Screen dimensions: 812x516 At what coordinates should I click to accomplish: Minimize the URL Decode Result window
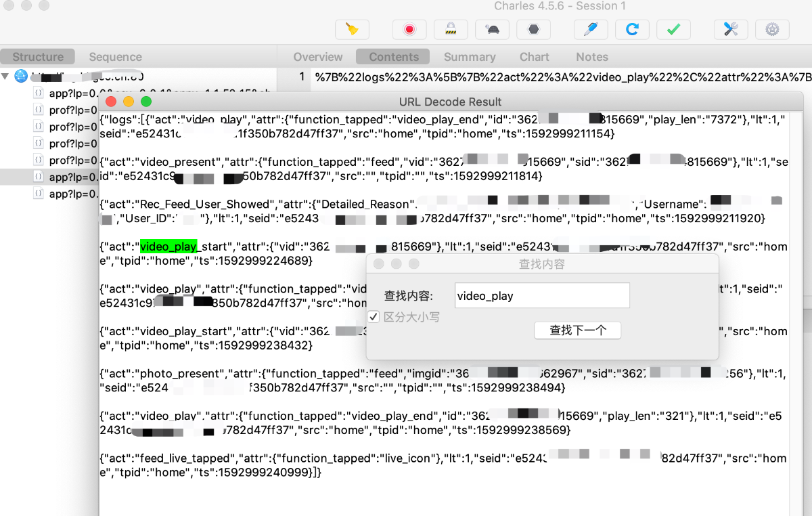tap(128, 102)
